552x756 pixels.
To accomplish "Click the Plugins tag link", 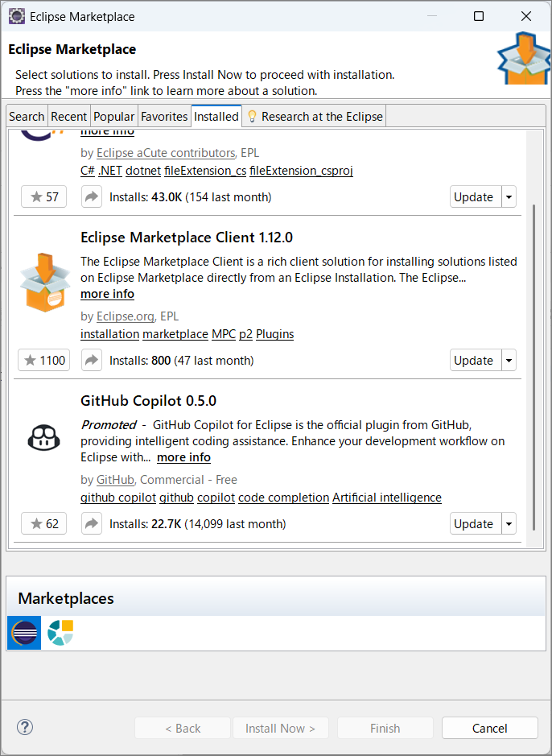I will (274, 334).
